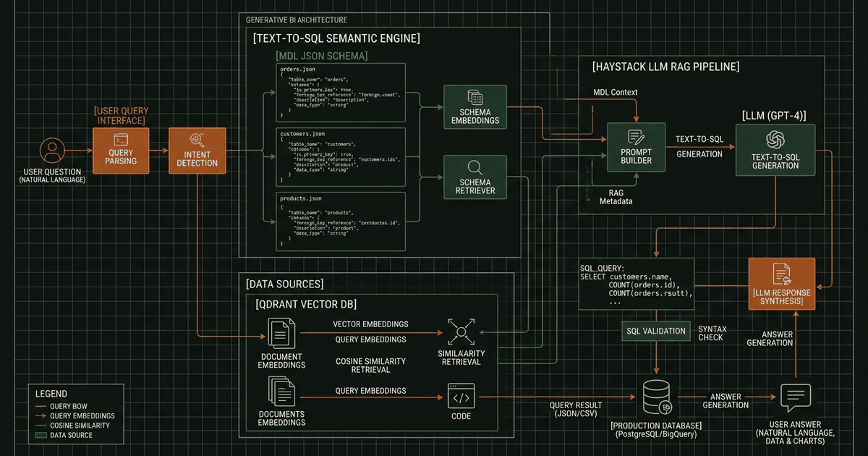The image size is (868, 456).
Task: Click the 'RAG Metadata' label
Action: pos(616,197)
